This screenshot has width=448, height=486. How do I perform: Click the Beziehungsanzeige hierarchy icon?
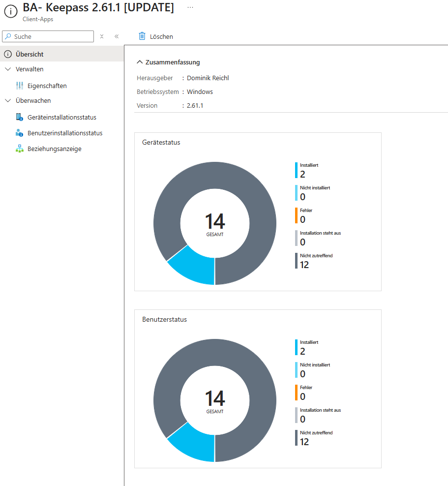click(20, 149)
